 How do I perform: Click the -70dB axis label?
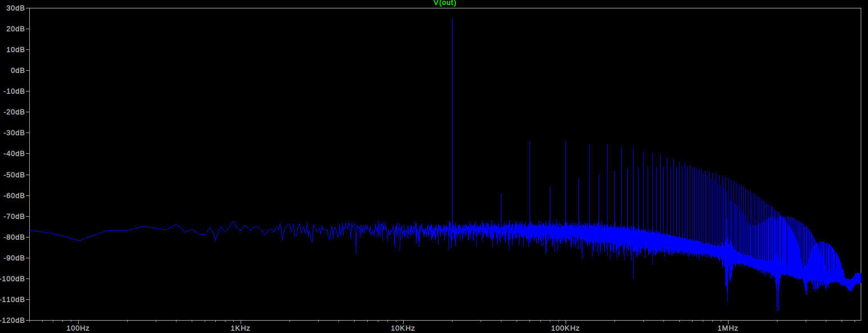coord(15,216)
